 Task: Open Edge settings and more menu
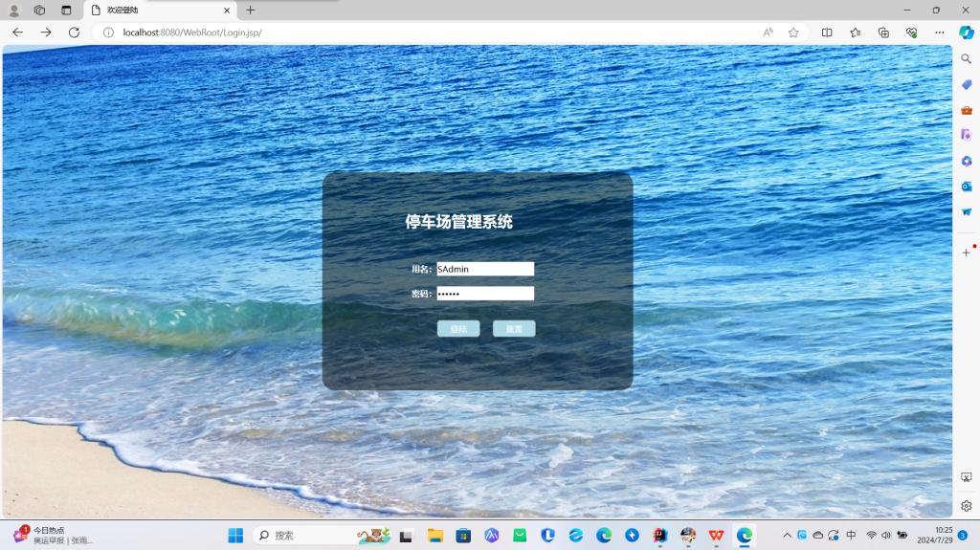tap(940, 33)
